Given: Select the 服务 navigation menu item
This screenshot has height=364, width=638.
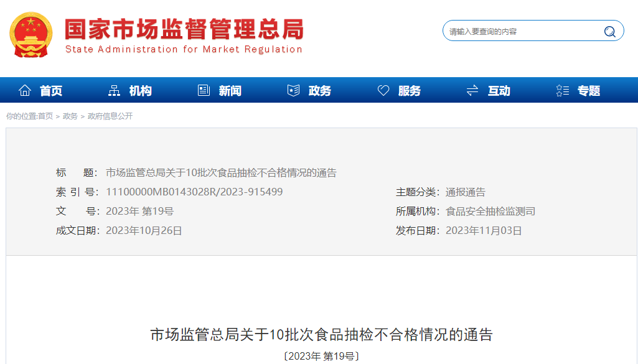Looking at the screenshot, I should click(x=410, y=91).
